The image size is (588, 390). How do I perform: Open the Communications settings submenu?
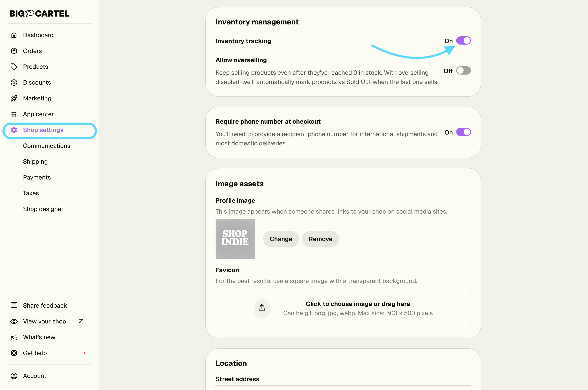pyautogui.click(x=46, y=146)
